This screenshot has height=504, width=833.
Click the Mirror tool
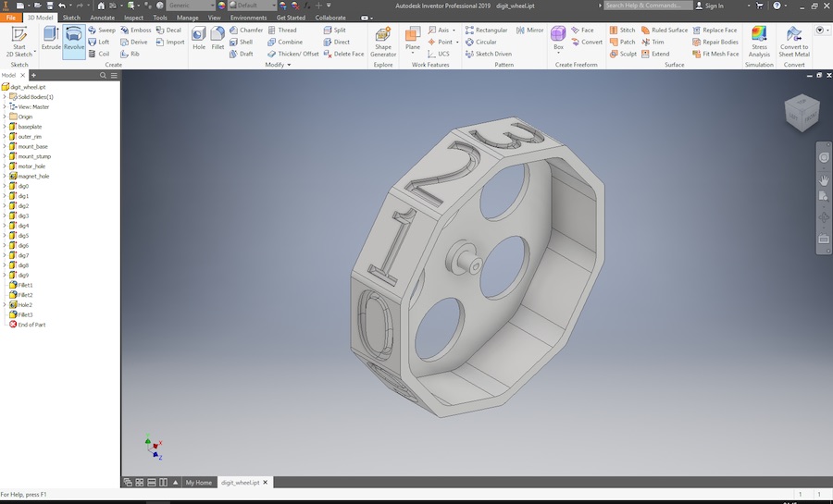pyautogui.click(x=529, y=31)
